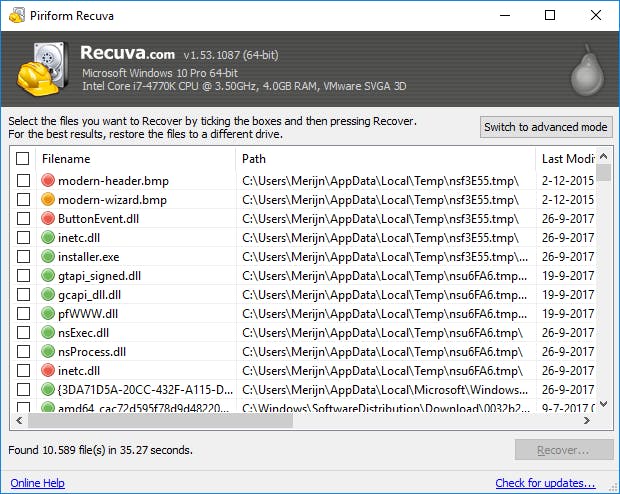Tick the checkbox for nsExec.dll

click(22, 333)
